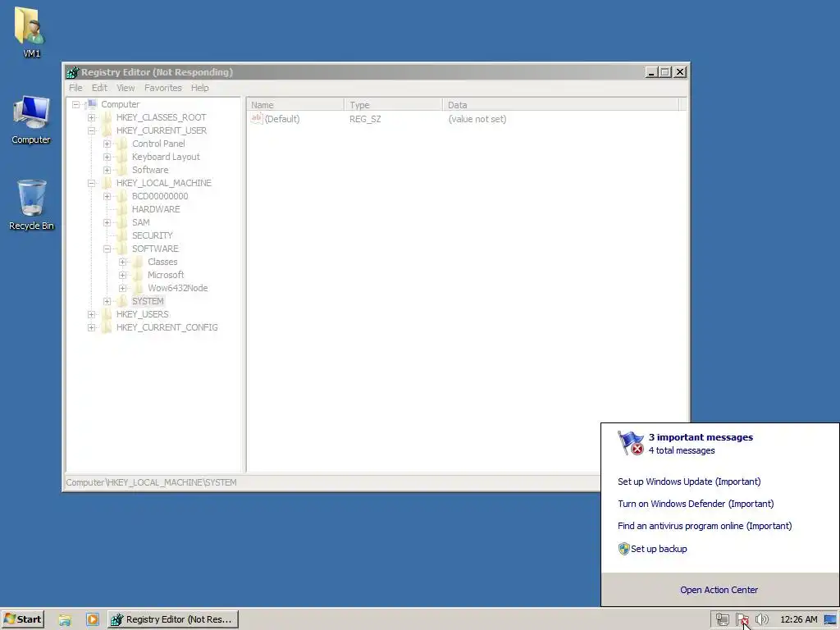The height and width of the screenshot is (630, 840).
Task: Expand the HKEY_CLASSES_ROOT key
Action: pos(92,117)
